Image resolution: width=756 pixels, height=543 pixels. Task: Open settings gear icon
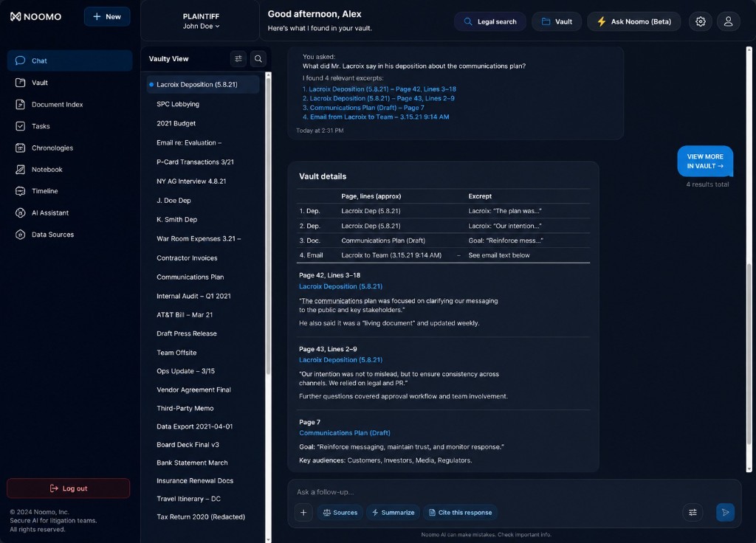coord(700,21)
